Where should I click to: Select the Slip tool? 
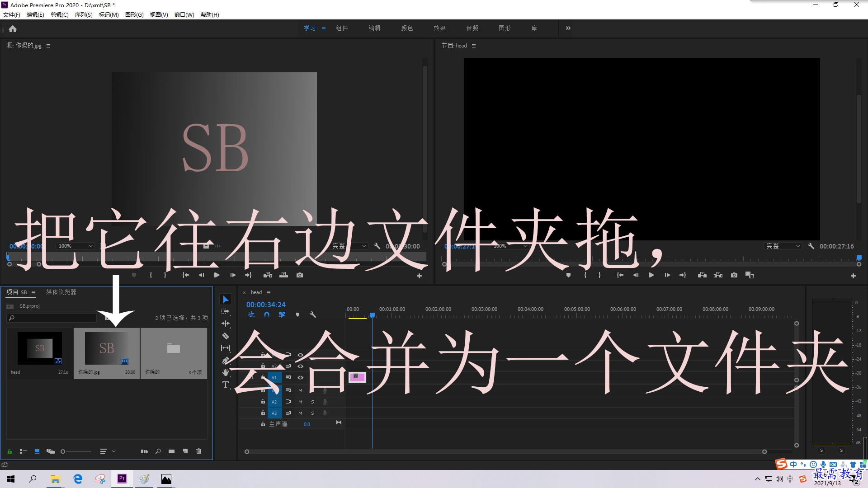click(226, 348)
